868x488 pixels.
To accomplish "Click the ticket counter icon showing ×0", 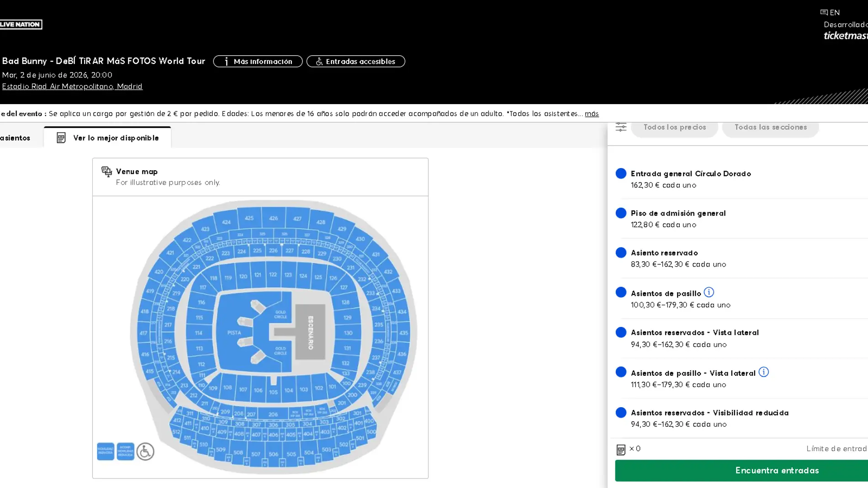I will click(x=621, y=449).
